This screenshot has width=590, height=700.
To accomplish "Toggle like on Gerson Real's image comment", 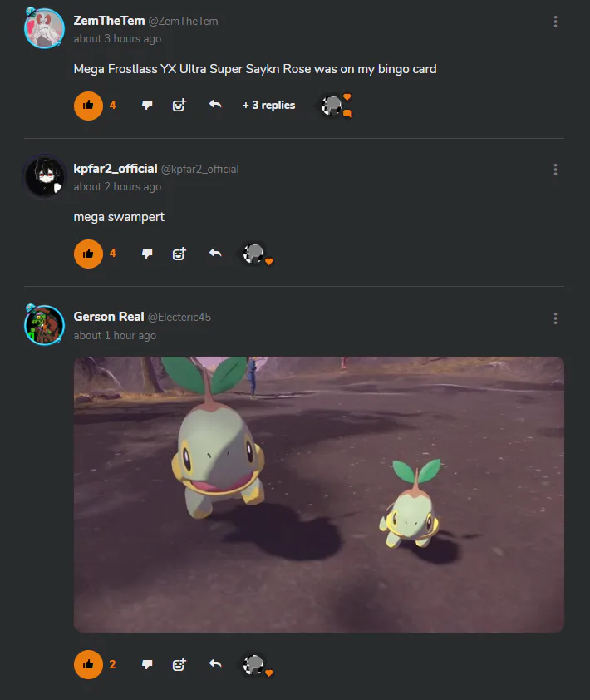I will coord(88,665).
